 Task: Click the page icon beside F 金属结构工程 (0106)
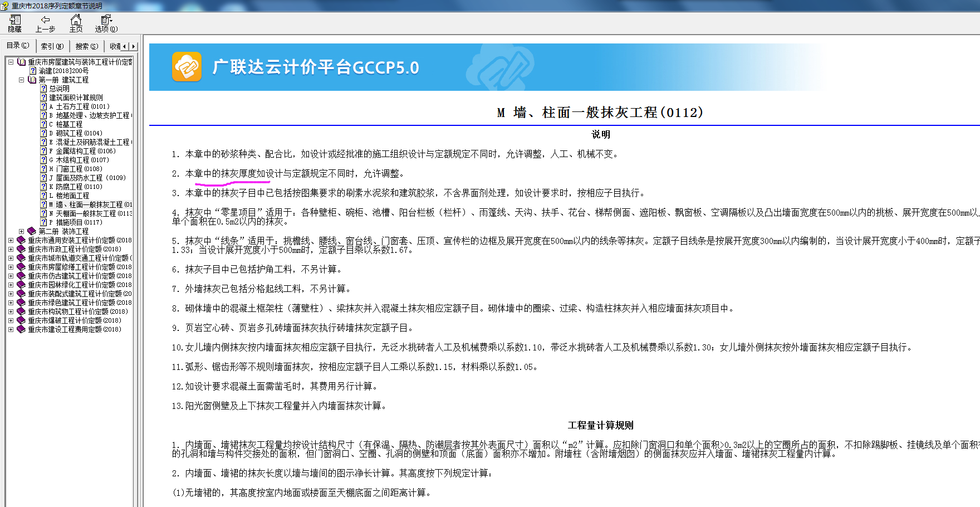click(43, 151)
